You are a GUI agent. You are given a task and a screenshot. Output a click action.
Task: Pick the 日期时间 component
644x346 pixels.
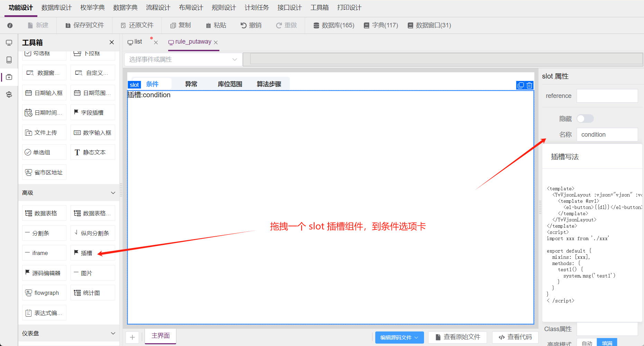(x=44, y=113)
